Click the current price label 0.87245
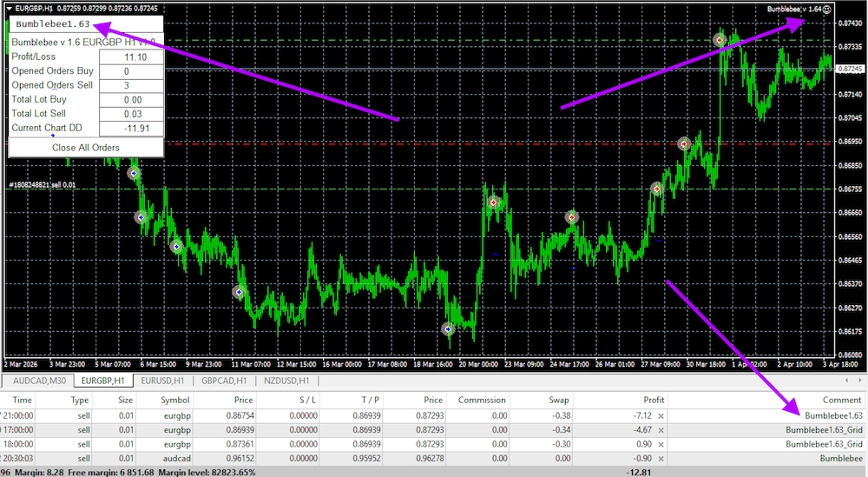 [x=850, y=70]
